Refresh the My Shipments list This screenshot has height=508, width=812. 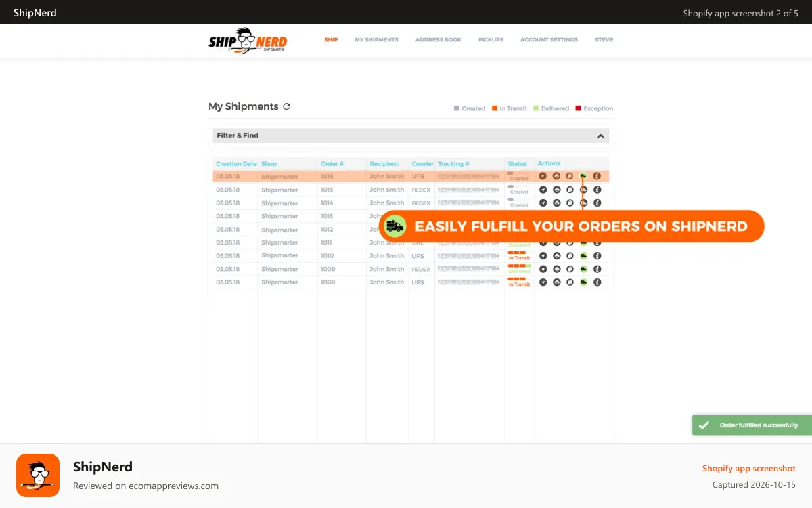[287, 106]
